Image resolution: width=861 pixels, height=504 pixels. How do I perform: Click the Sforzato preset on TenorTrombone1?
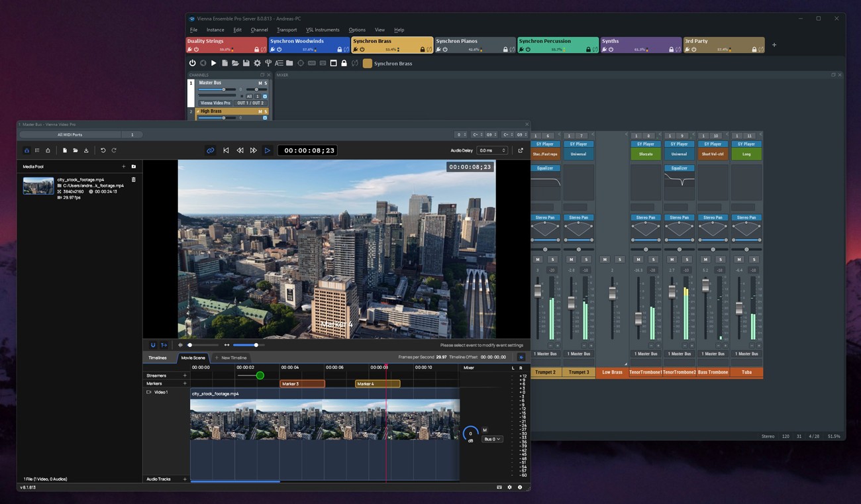646,154
